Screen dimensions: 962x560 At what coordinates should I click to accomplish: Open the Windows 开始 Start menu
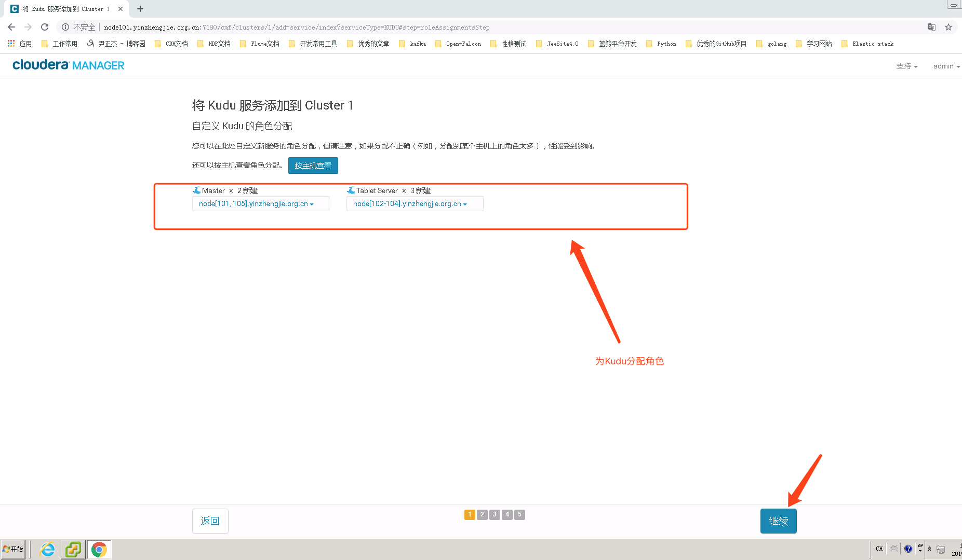coord(13,549)
